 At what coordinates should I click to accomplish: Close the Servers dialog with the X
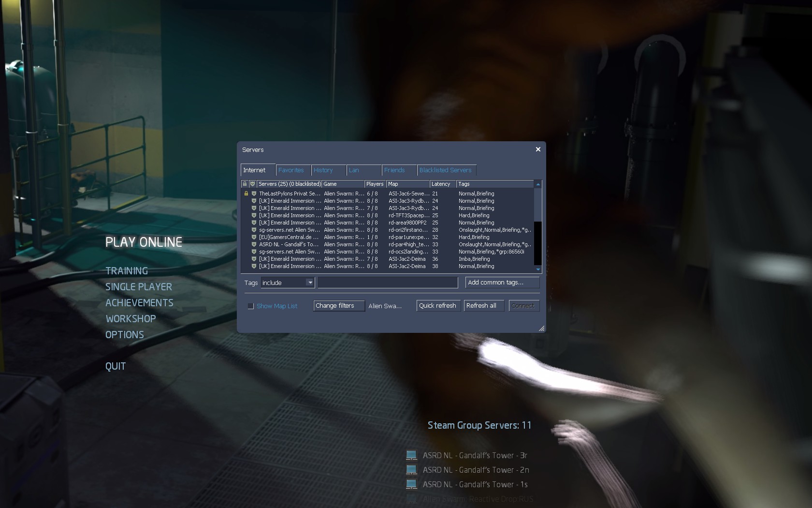(538, 149)
